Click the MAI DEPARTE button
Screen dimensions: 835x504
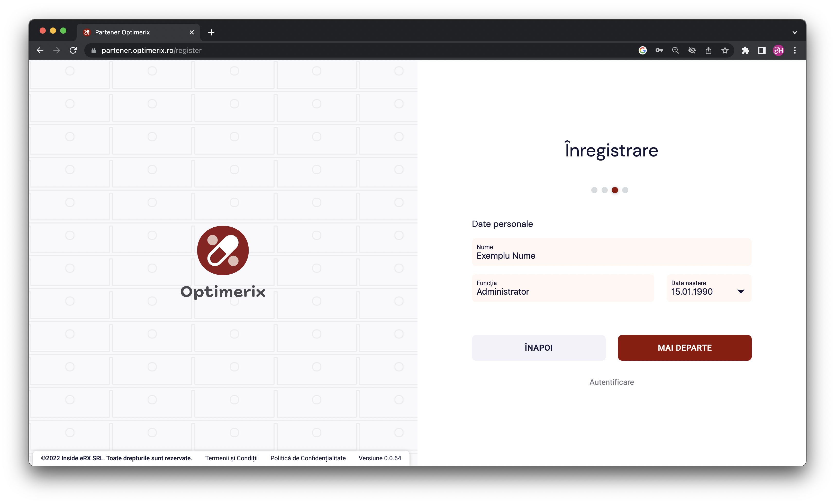pyautogui.click(x=685, y=348)
